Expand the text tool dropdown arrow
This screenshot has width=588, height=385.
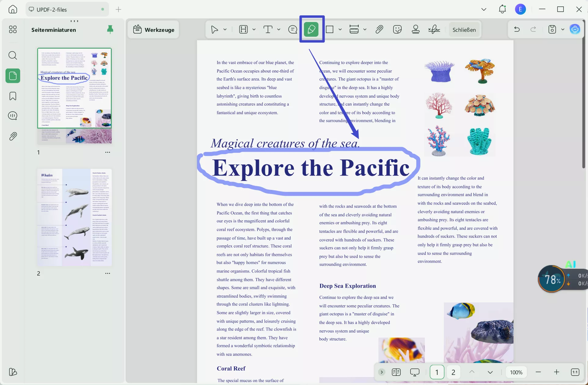[279, 30]
